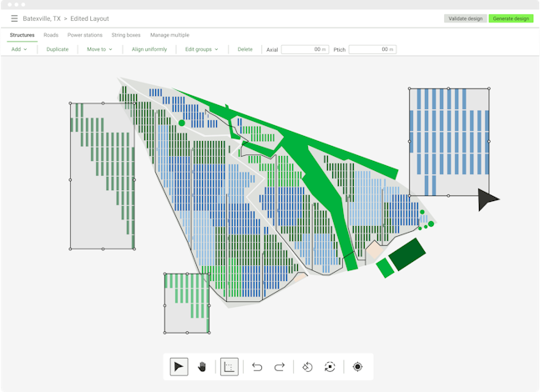This screenshot has width=540, height=392.
Task: Open the Add dropdown
Action: (19, 49)
